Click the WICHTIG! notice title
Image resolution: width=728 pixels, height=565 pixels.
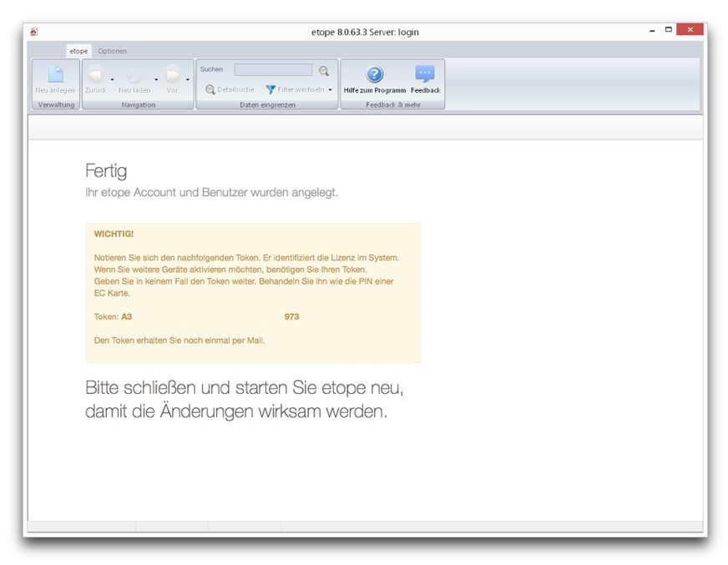point(114,234)
